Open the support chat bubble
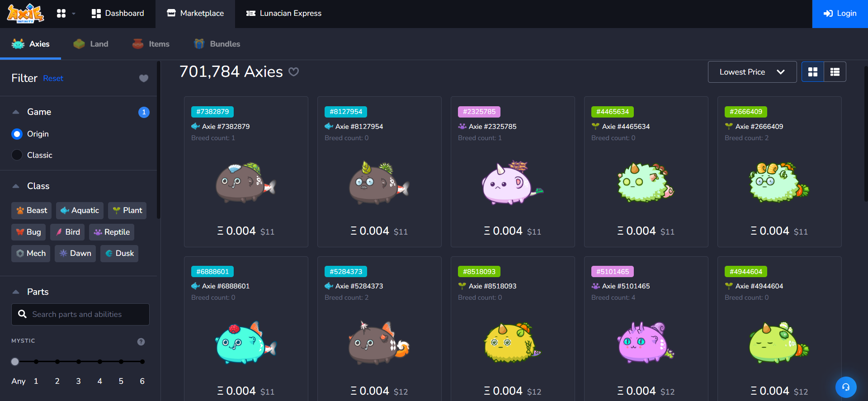The height and width of the screenshot is (401, 868). [x=846, y=387]
